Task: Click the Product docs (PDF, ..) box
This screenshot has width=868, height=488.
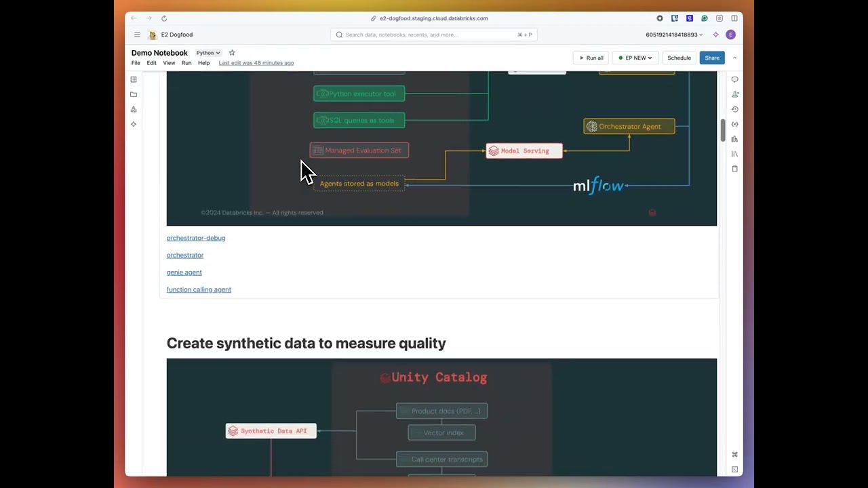Action: (442, 411)
